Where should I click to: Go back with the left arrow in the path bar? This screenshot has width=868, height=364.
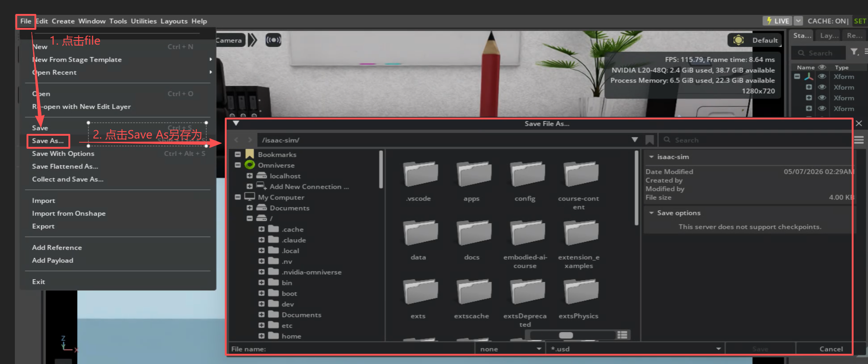tap(236, 139)
